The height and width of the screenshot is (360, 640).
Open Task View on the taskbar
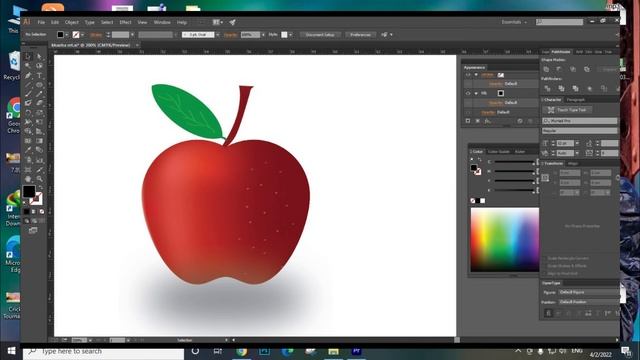click(x=218, y=351)
